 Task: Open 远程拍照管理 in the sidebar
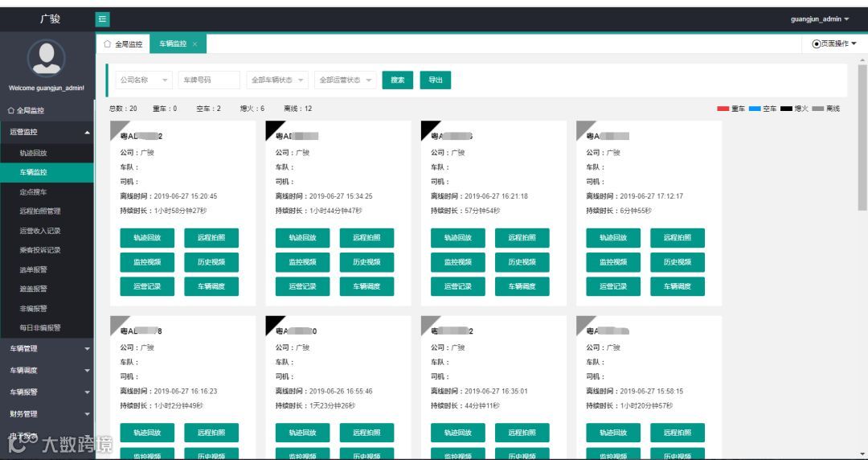[x=47, y=212]
